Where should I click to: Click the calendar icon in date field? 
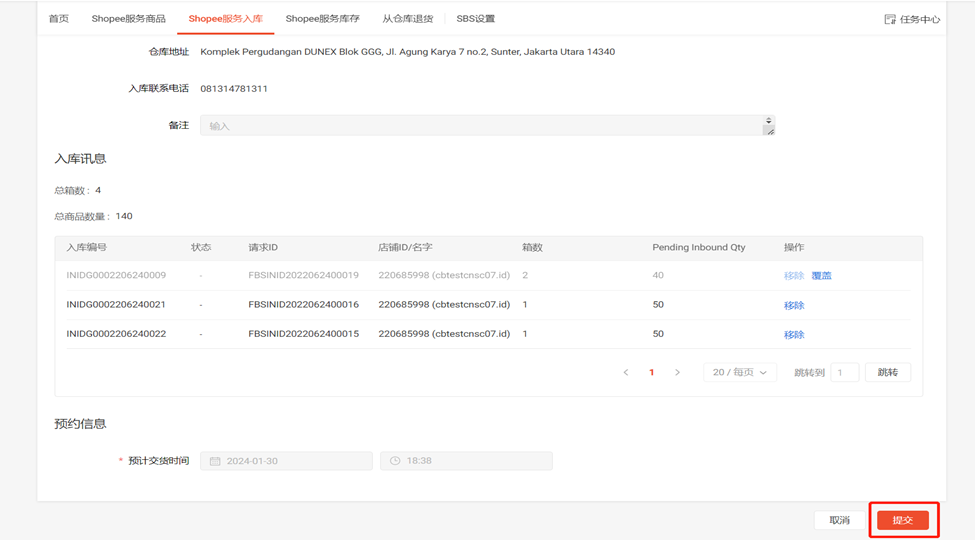click(215, 461)
